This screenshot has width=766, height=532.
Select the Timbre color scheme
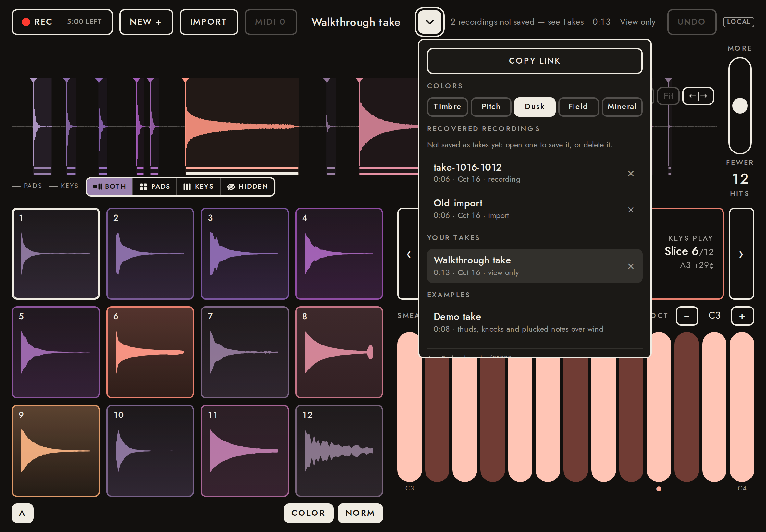click(447, 107)
